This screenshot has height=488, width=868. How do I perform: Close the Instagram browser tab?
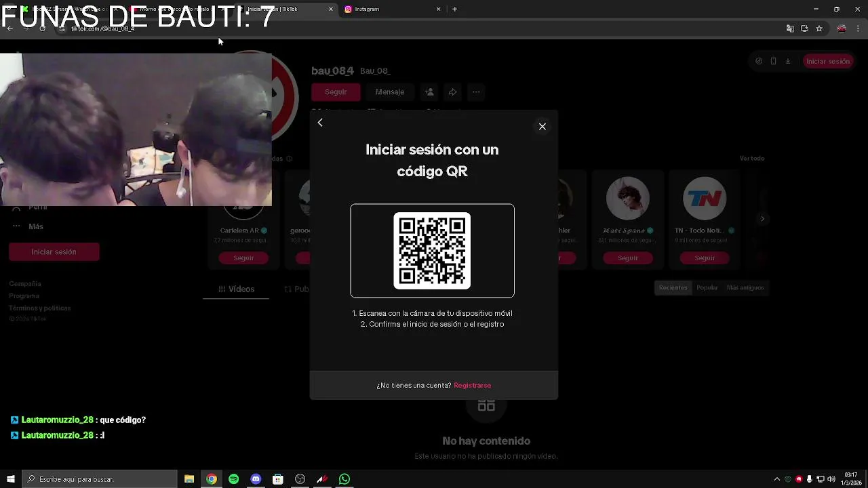click(x=438, y=9)
